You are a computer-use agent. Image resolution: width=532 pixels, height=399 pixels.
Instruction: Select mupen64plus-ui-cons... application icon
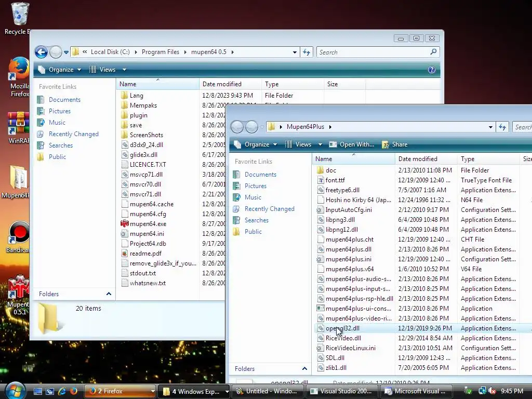pyautogui.click(x=320, y=309)
